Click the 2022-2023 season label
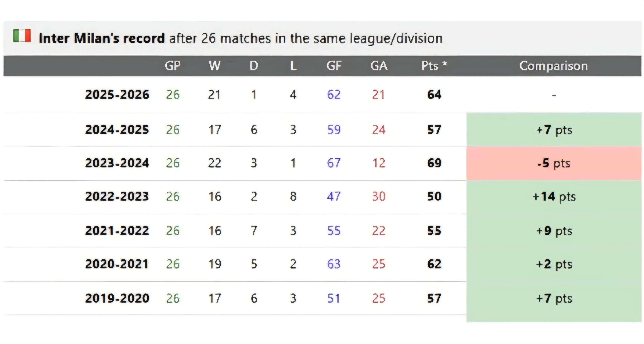This screenshot has height=344, width=644. tap(117, 196)
